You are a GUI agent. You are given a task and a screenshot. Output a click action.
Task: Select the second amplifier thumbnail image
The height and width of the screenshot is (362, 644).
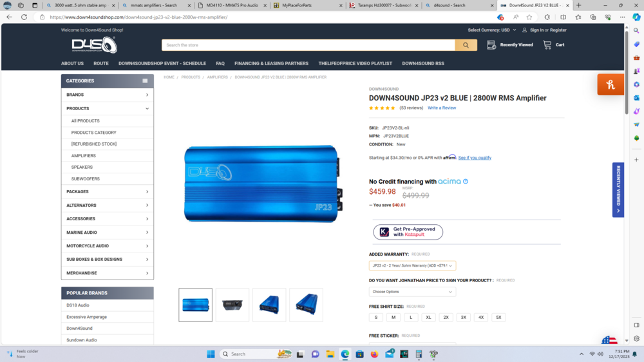(x=232, y=305)
